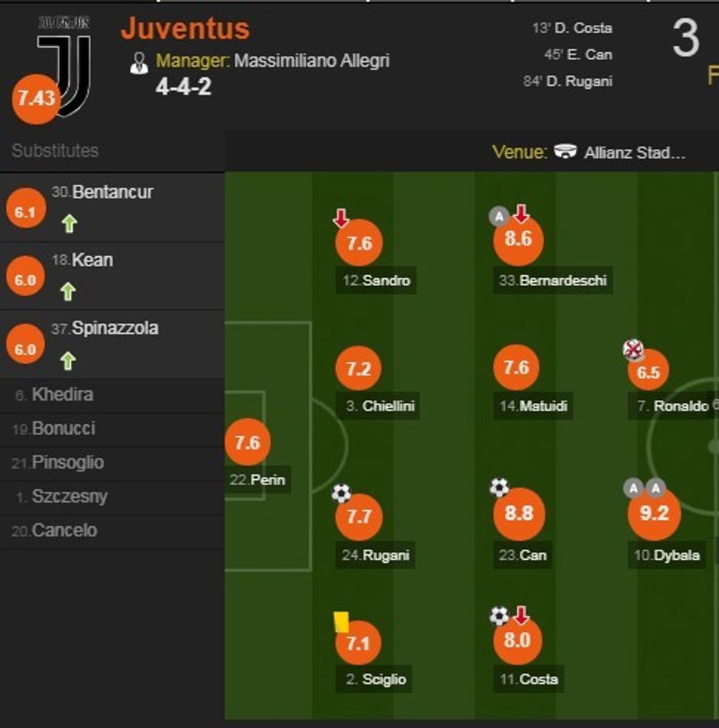This screenshot has width=719, height=728.
Task: Click Rugani's goal ball icon
Action: point(341,492)
